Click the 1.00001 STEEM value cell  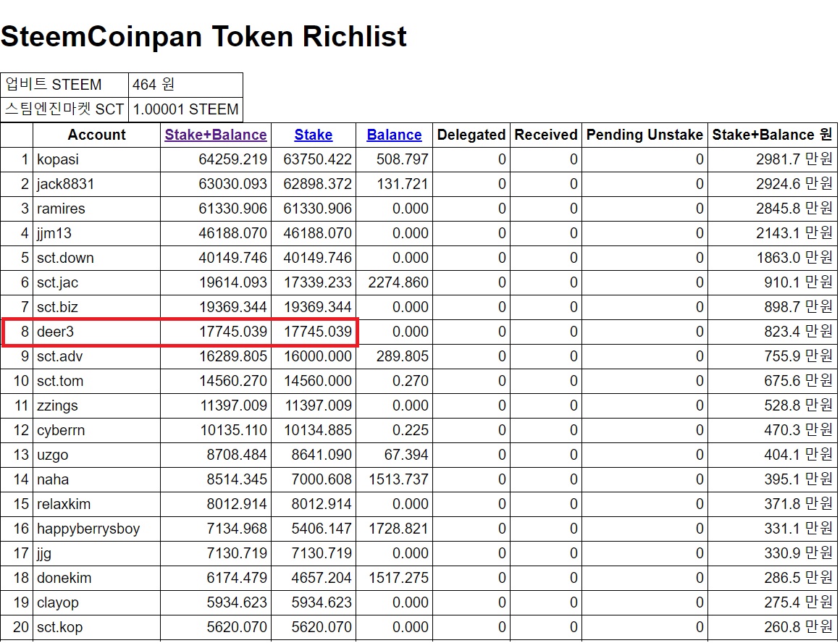coord(185,109)
